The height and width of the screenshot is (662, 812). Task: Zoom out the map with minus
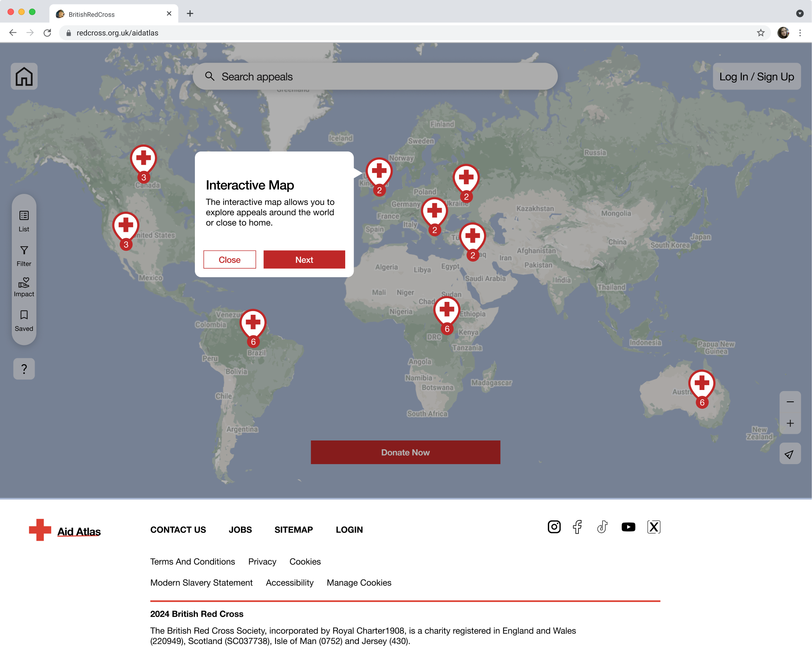pyautogui.click(x=790, y=402)
